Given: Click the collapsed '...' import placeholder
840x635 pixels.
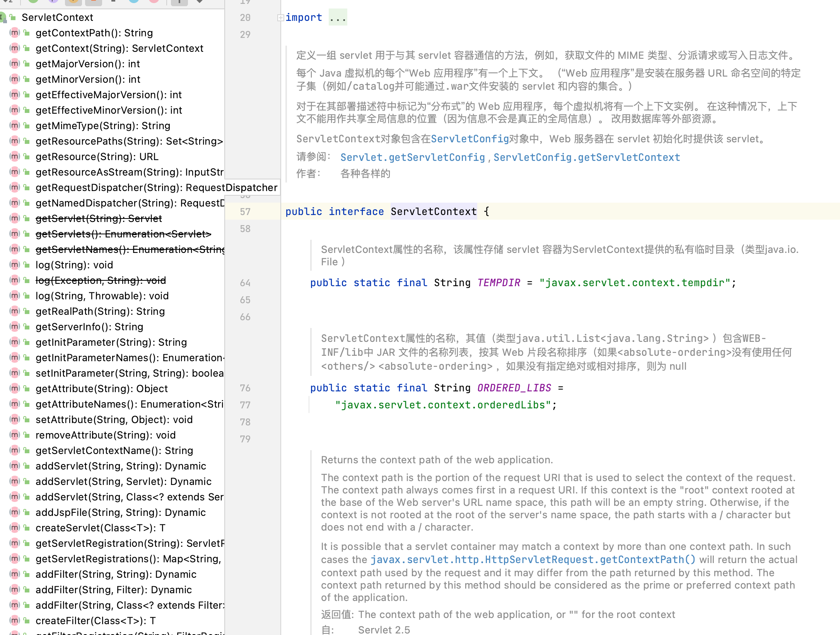Looking at the screenshot, I should tap(338, 17).
